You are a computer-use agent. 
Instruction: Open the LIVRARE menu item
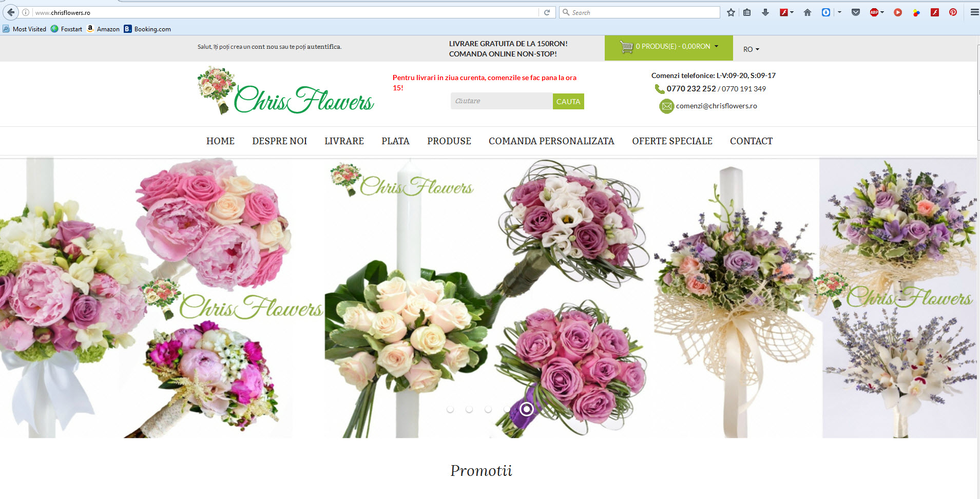coord(344,141)
